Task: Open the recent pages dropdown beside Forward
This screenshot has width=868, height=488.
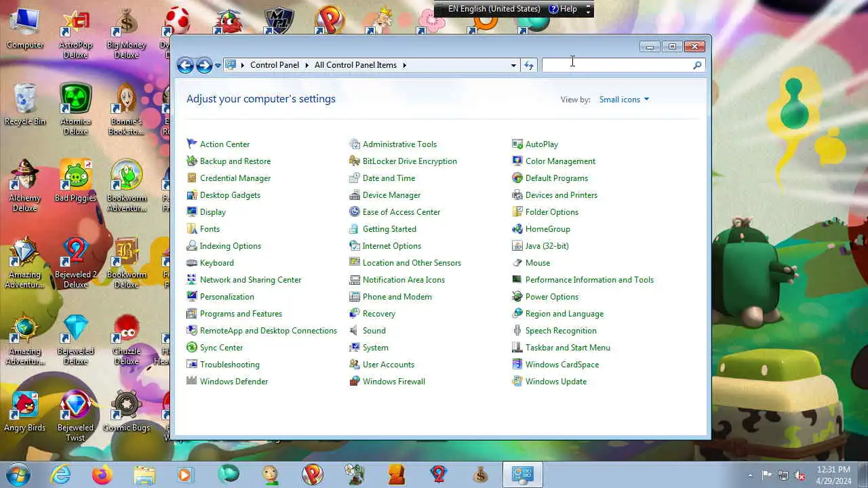Action: (x=218, y=65)
